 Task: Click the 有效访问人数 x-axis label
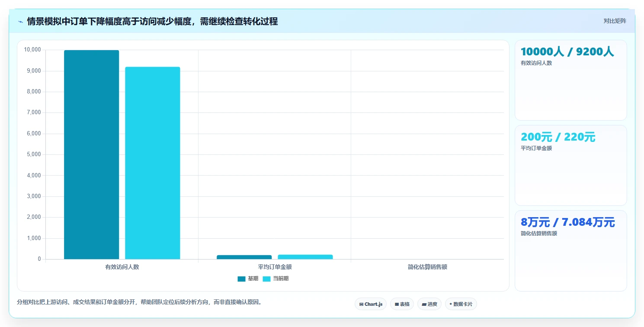click(x=122, y=267)
